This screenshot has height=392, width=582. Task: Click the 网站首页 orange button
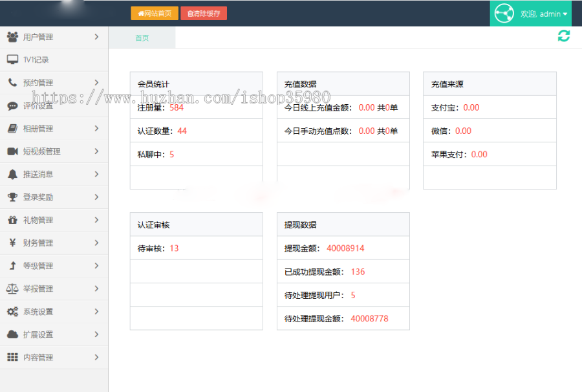coord(155,14)
